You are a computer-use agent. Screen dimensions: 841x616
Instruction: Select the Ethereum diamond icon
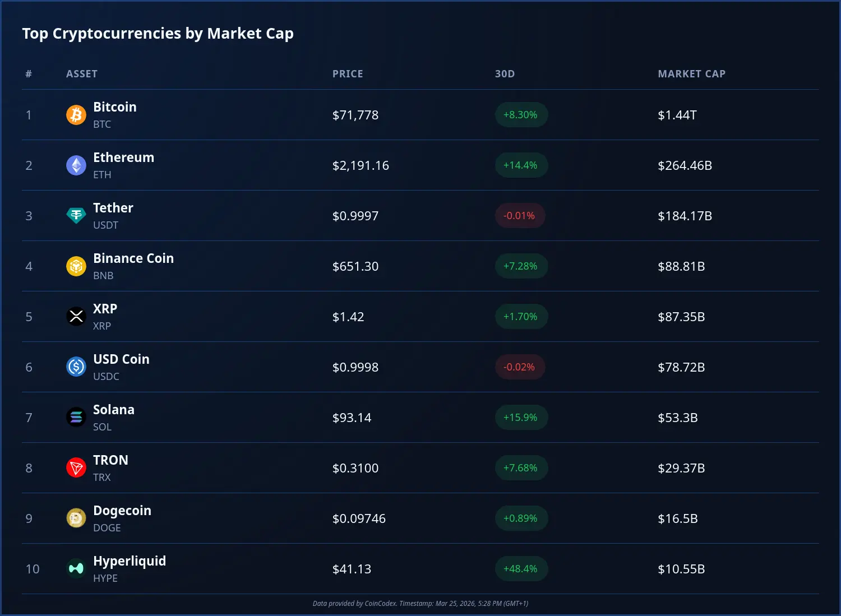pyautogui.click(x=76, y=165)
